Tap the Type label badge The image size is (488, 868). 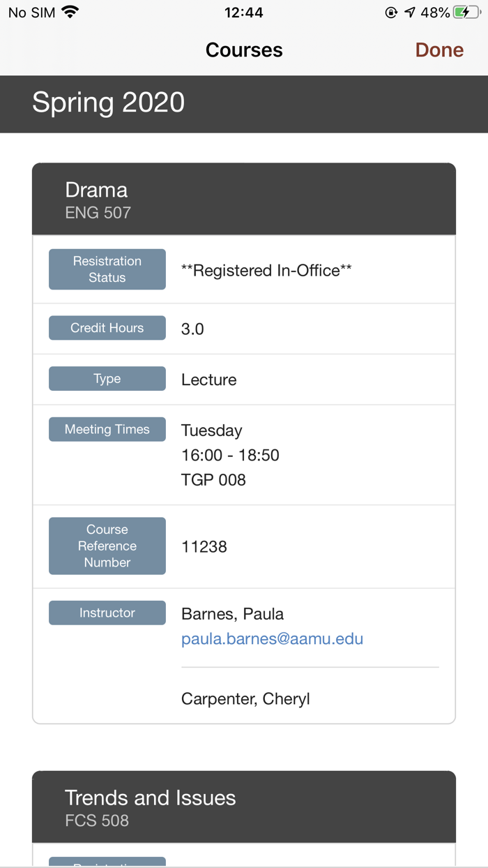click(x=107, y=379)
